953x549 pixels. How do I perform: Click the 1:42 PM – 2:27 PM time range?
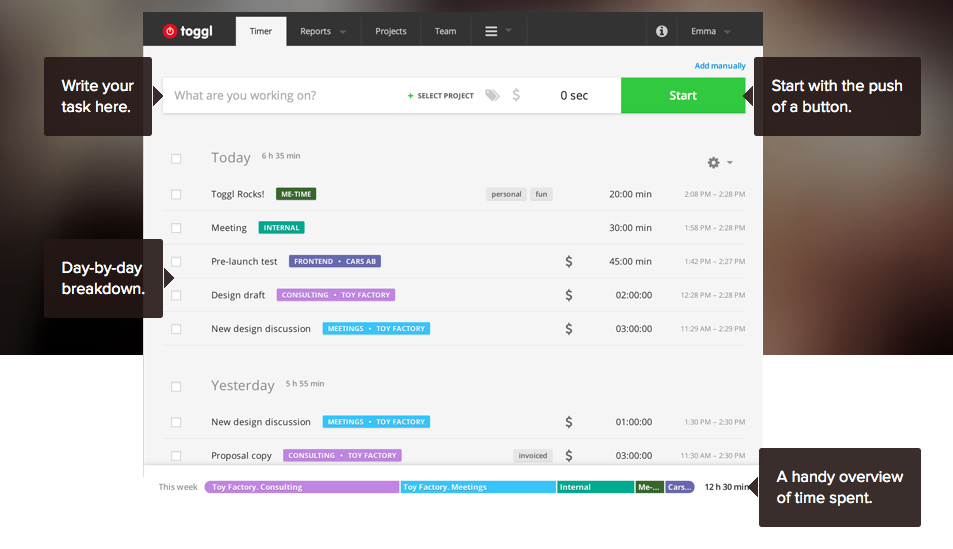pos(715,261)
